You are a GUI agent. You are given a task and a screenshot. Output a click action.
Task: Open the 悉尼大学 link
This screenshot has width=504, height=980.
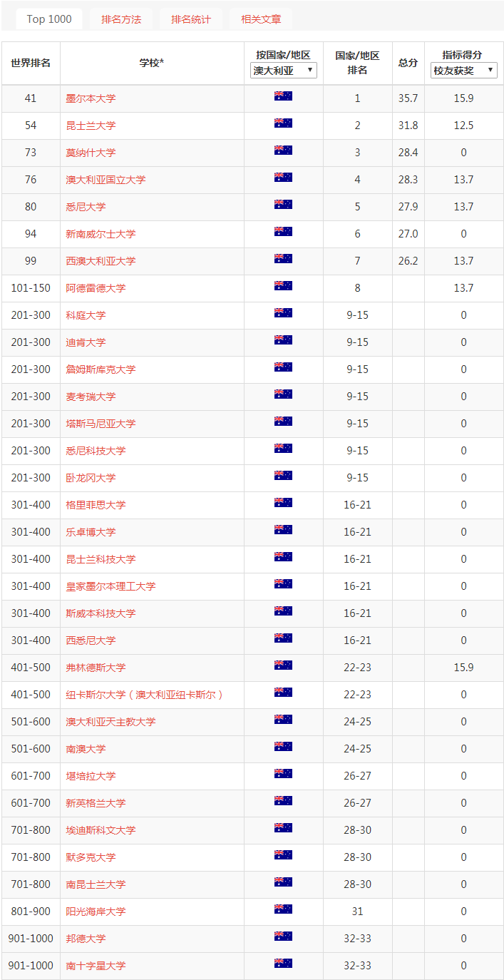tap(86, 207)
